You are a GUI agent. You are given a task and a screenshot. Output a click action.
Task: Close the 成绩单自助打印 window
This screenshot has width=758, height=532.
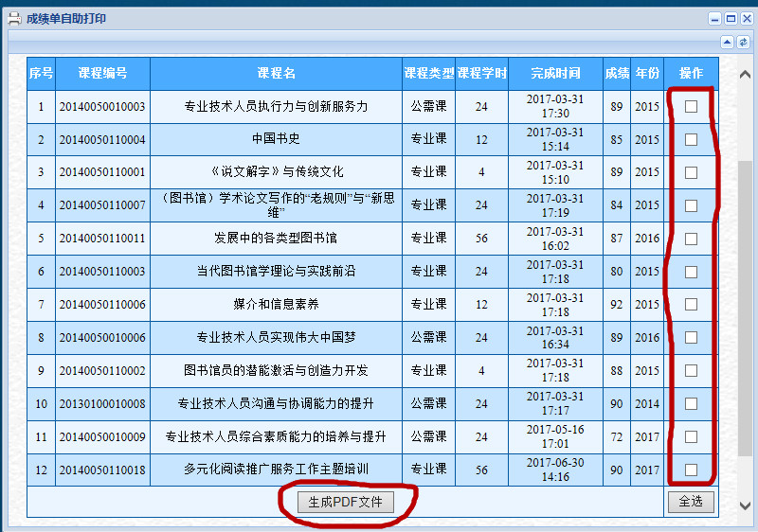click(747, 19)
